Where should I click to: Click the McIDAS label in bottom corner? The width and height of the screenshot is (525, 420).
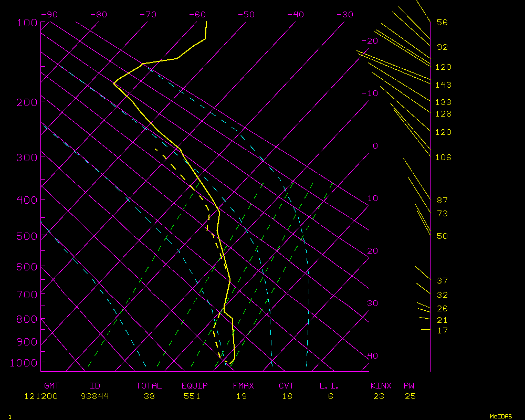coord(501,416)
